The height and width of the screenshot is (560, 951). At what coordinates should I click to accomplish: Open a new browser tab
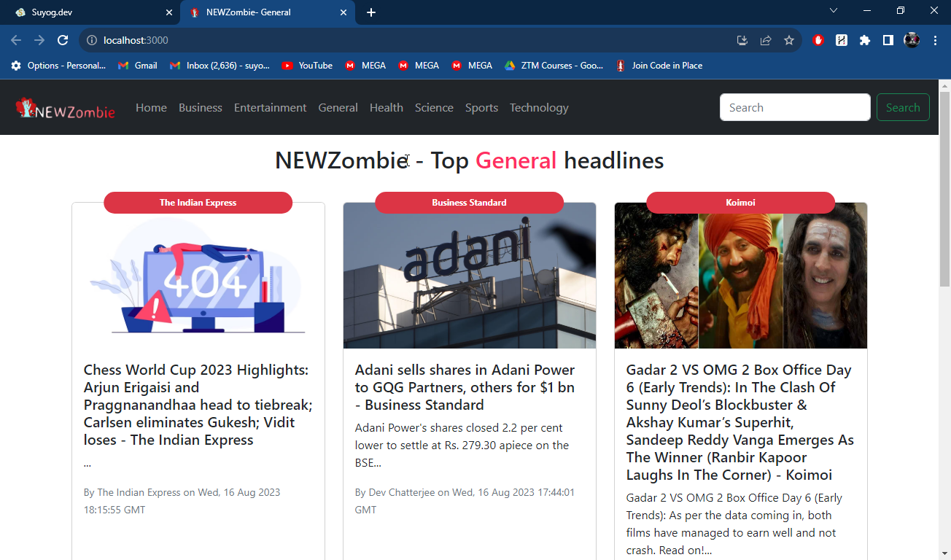[x=371, y=12]
